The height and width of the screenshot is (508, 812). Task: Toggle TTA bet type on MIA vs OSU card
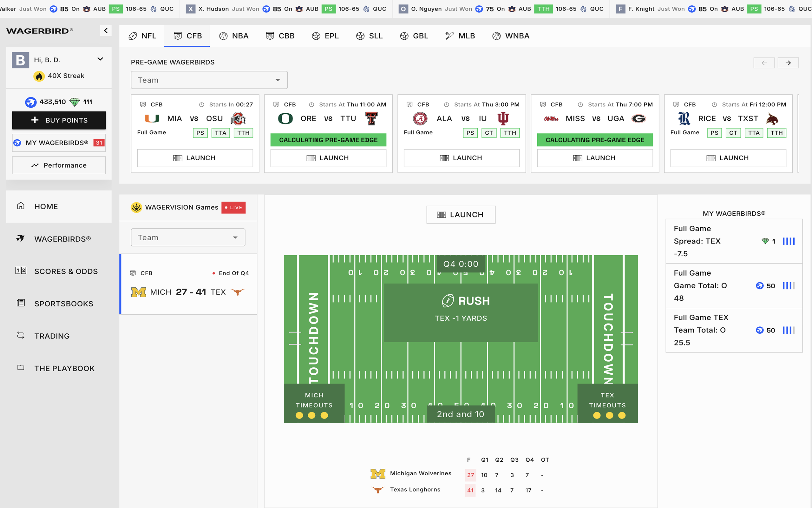click(221, 133)
